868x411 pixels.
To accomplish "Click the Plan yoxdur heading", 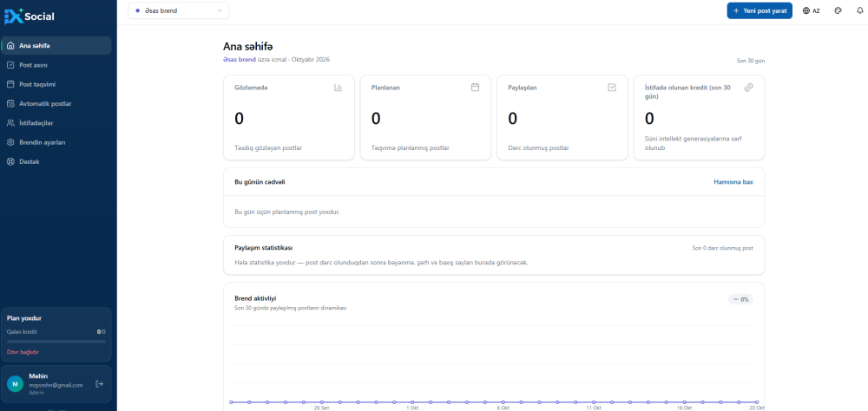I will point(23,318).
